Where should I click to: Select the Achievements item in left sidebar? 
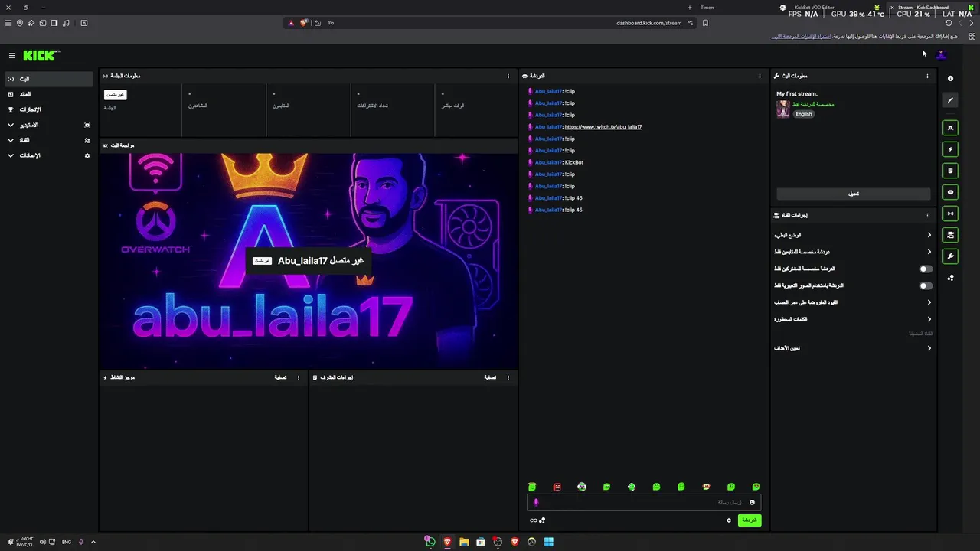click(x=49, y=109)
